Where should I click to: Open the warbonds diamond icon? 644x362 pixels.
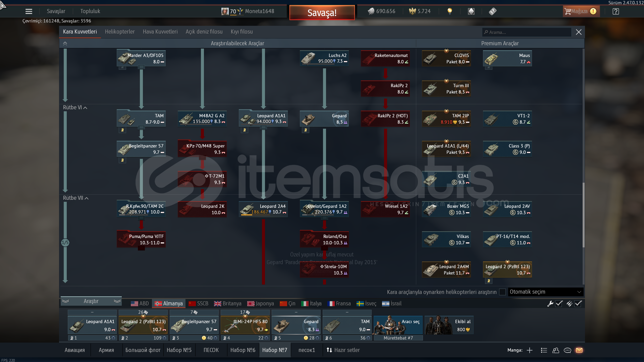[471, 11]
